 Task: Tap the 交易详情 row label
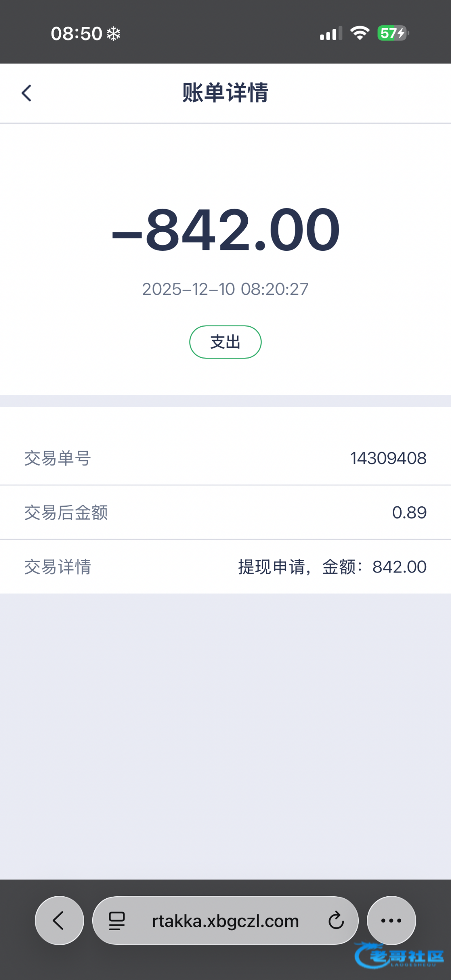[x=58, y=567]
